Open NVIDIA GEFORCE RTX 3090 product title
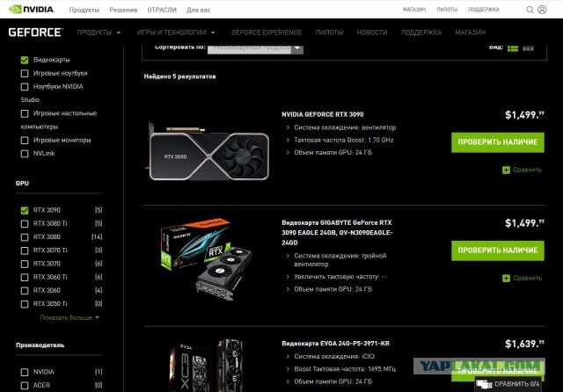This screenshot has width=563, height=392. 323,114
